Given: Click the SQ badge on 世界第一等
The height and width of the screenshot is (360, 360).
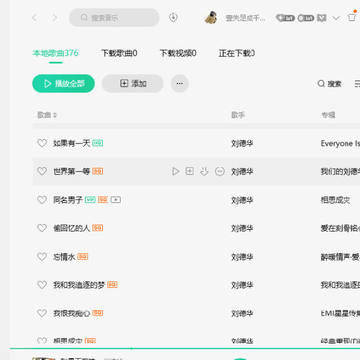Looking at the screenshot, I should [98, 171].
